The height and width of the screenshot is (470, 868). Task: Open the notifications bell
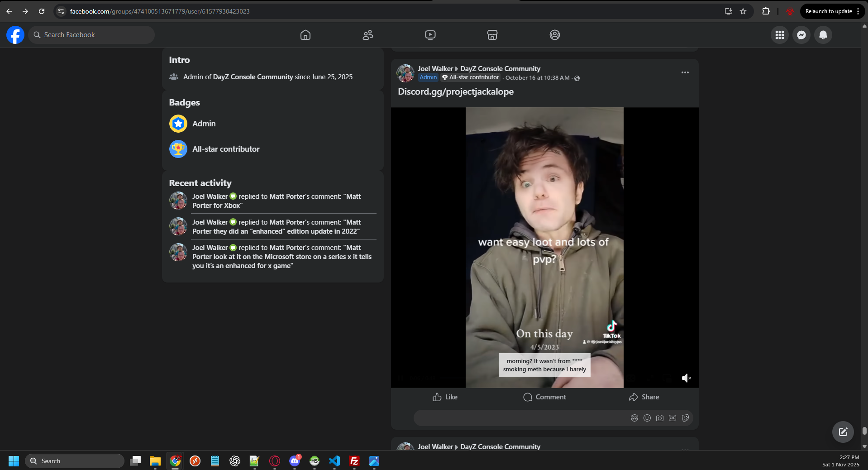click(x=823, y=35)
